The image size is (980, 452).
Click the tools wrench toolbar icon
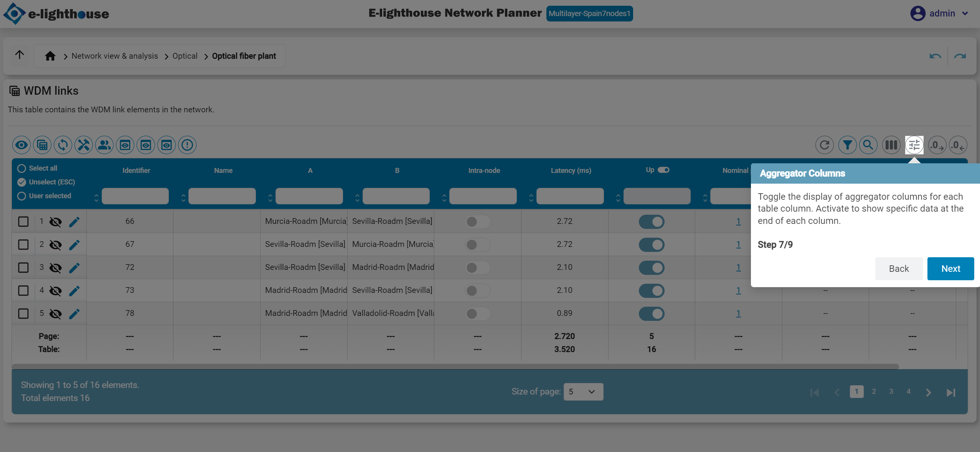click(x=84, y=145)
